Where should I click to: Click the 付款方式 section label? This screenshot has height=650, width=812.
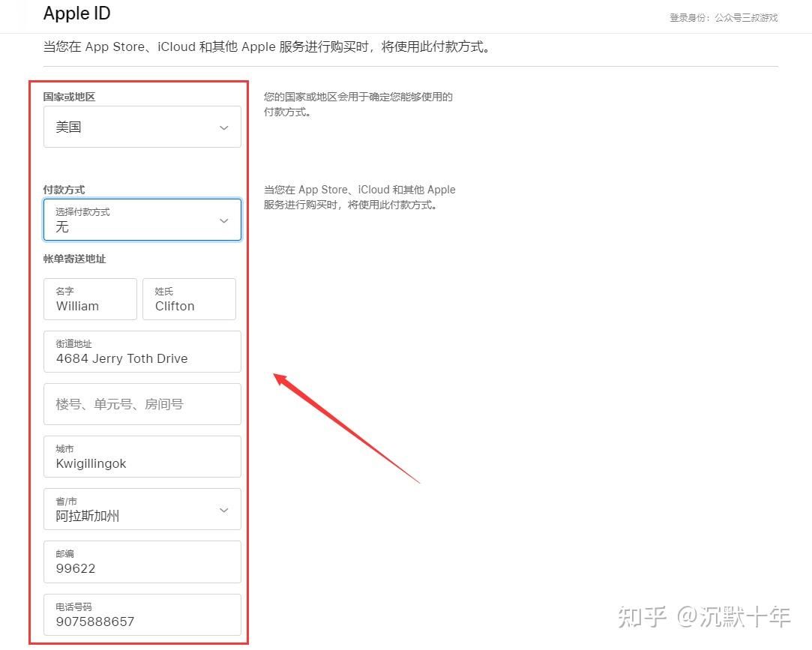64,189
